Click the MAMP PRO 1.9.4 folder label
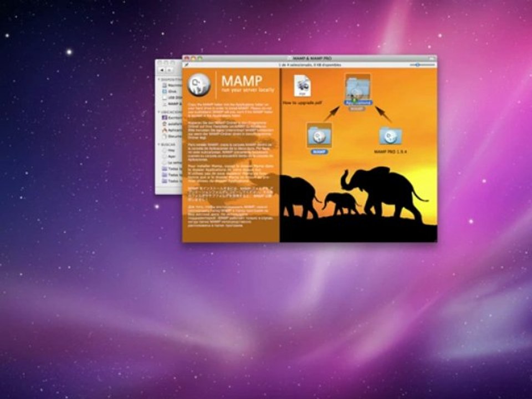532x399 pixels. click(x=391, y=152)
